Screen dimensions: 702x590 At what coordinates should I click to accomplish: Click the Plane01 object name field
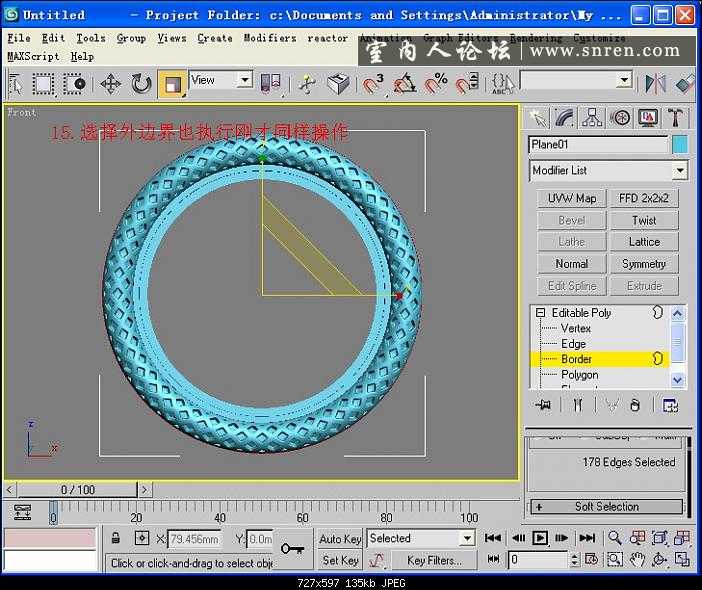pyautogui.click(x=598, y=145)
